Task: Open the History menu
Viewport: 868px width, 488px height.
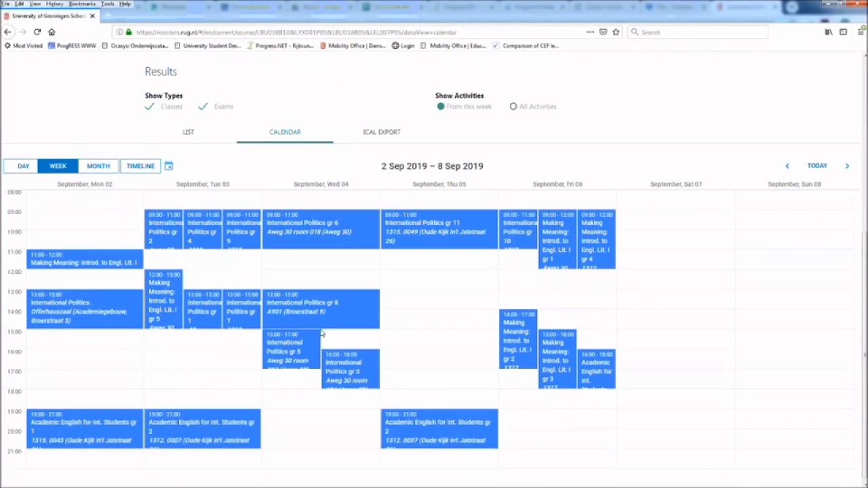Action: point(54,4)
